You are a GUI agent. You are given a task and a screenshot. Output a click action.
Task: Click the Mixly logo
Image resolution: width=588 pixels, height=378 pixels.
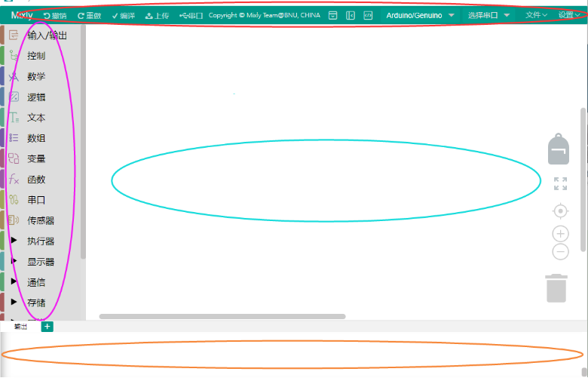pyautogui.click(x=22, y=15)
